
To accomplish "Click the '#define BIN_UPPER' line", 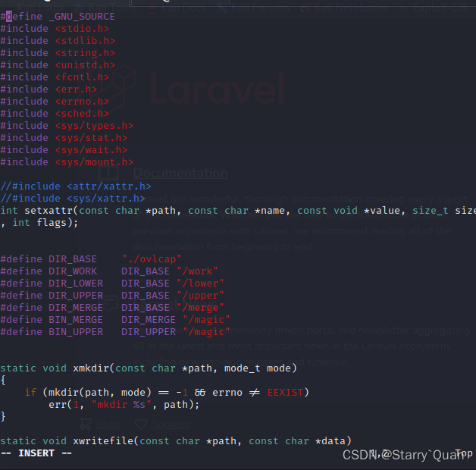I will click(115, 332).
